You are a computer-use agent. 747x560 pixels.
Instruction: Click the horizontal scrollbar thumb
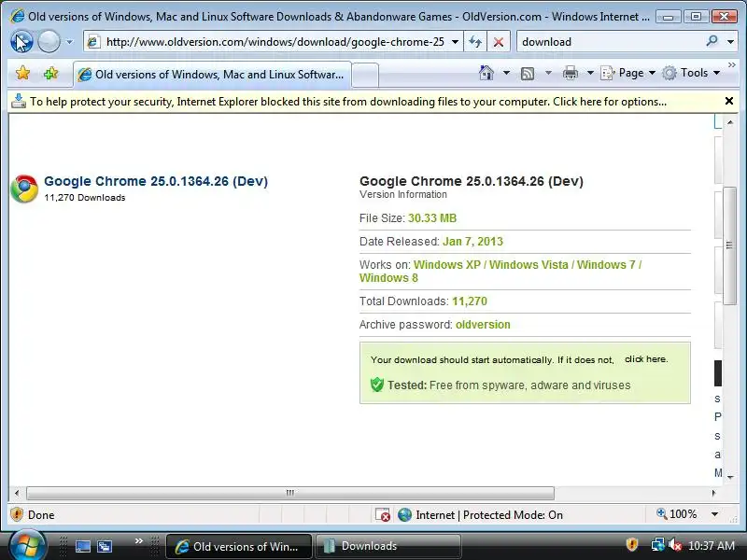290,493
